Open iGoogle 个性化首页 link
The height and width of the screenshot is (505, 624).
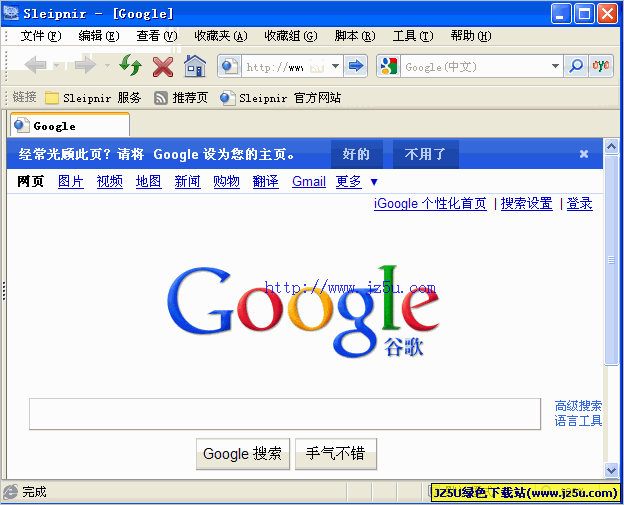pyautogui.click(x=430, y=204)
